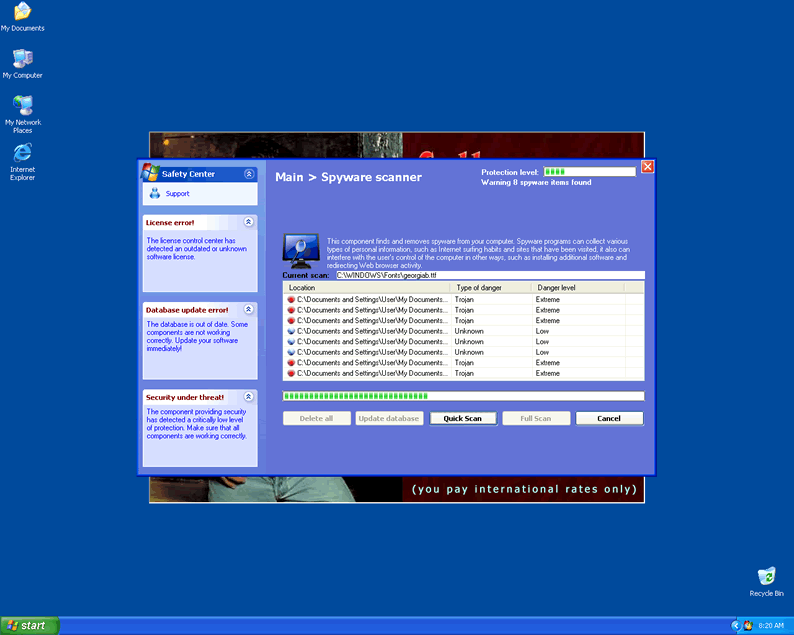Collapse the Database update error panel
Screen dimensions: 794x635
click(249, 310)
